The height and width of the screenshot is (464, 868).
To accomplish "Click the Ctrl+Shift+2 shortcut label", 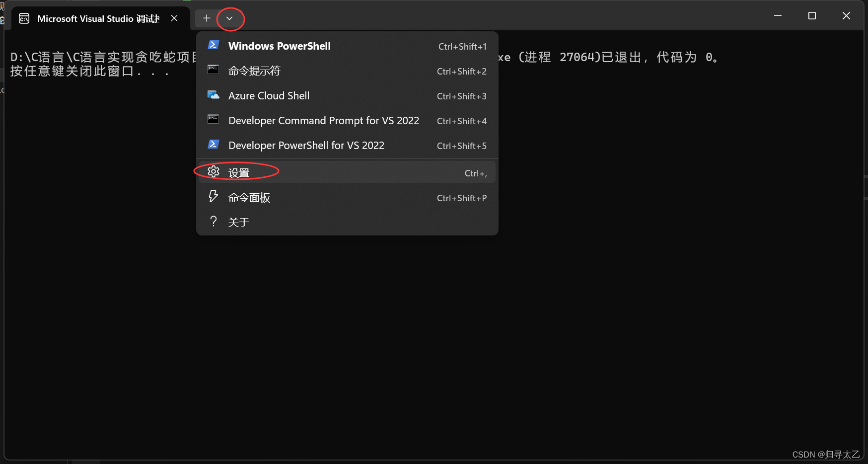I will (462, 72).
